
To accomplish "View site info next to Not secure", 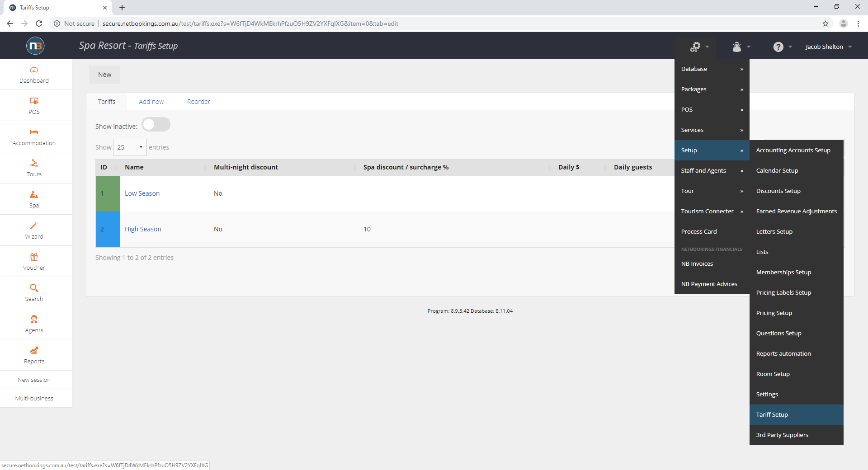I will (57, 23).
